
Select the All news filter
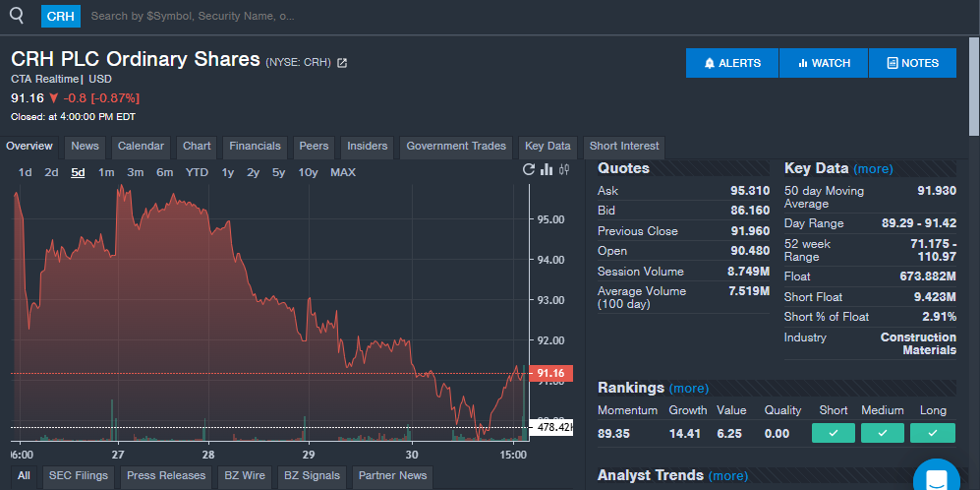click(24, 475)
